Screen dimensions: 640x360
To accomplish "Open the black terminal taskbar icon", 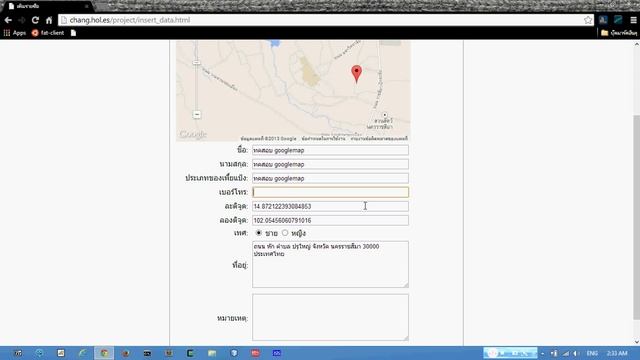I will tap(147, 353).
